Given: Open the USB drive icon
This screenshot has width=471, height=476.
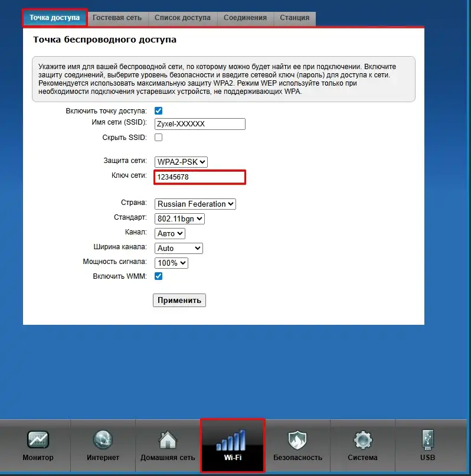Looking at the screenshot, I should 427,441.
